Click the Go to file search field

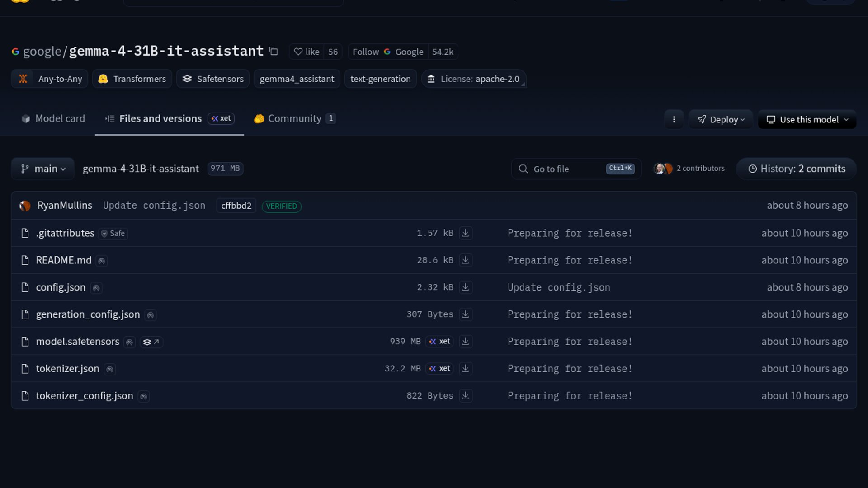point(576,169)
